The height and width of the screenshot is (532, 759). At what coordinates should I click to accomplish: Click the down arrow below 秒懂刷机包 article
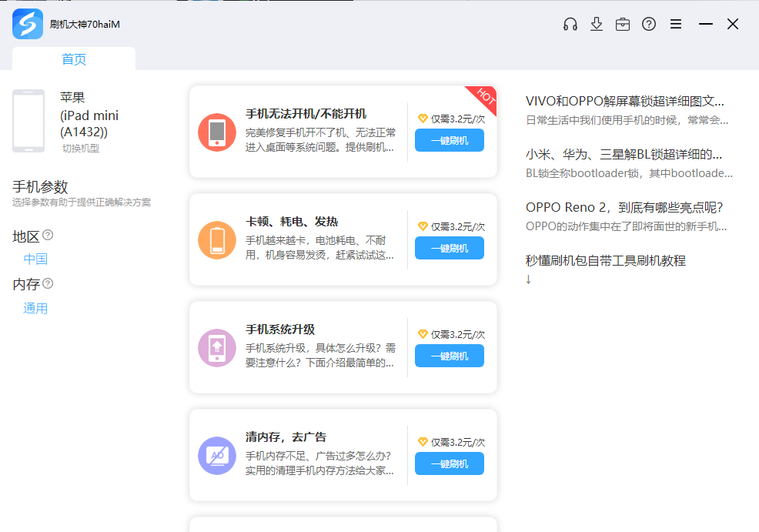tap(529, 279)
